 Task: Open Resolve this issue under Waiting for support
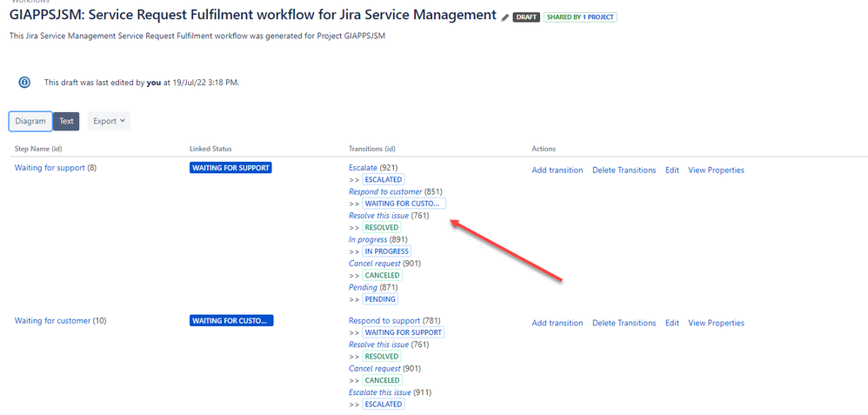click(378, 216)
